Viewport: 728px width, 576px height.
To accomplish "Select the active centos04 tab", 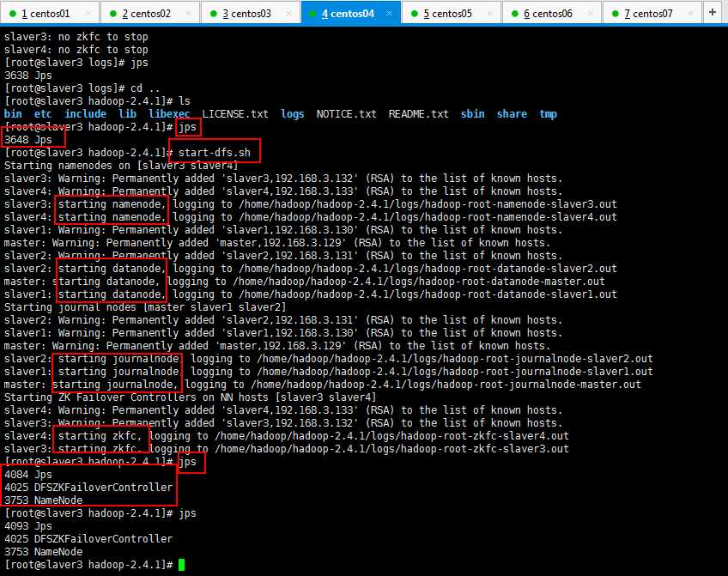I will tap(351, 14).
